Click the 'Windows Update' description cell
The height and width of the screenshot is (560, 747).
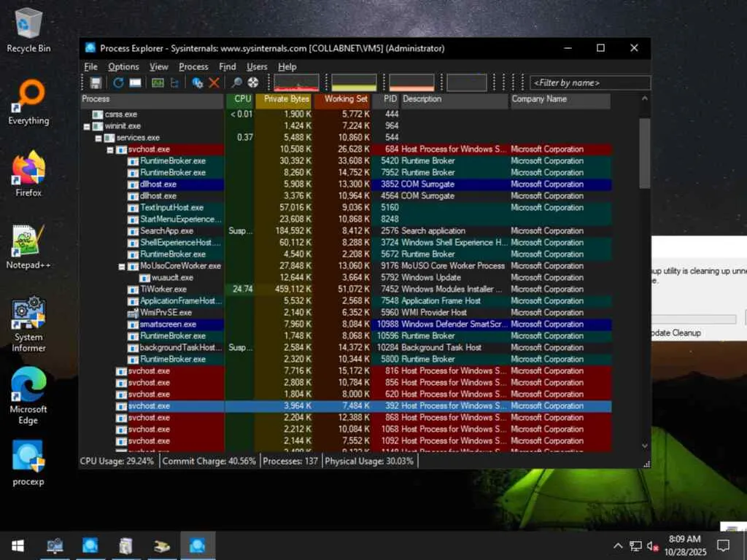[x=431, y=278]
